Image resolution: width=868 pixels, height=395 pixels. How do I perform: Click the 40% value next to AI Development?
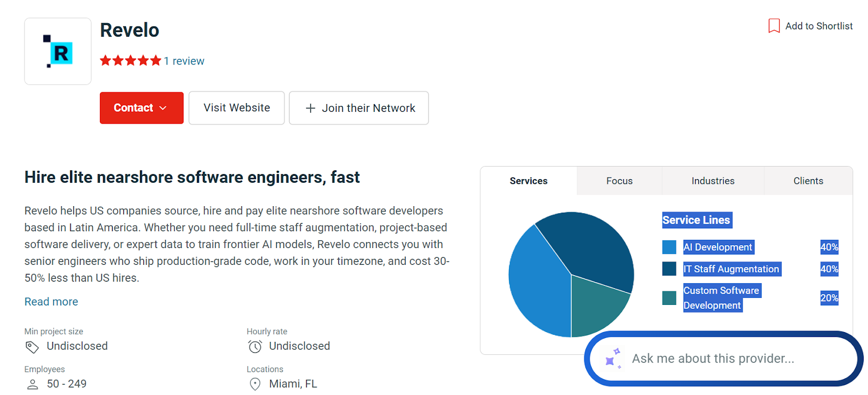point(829,247)
